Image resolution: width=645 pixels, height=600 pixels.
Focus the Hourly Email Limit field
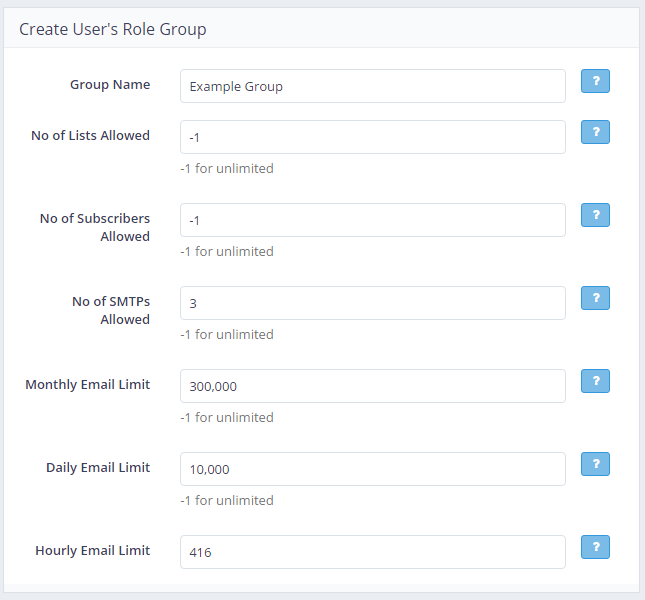[372, 552]
